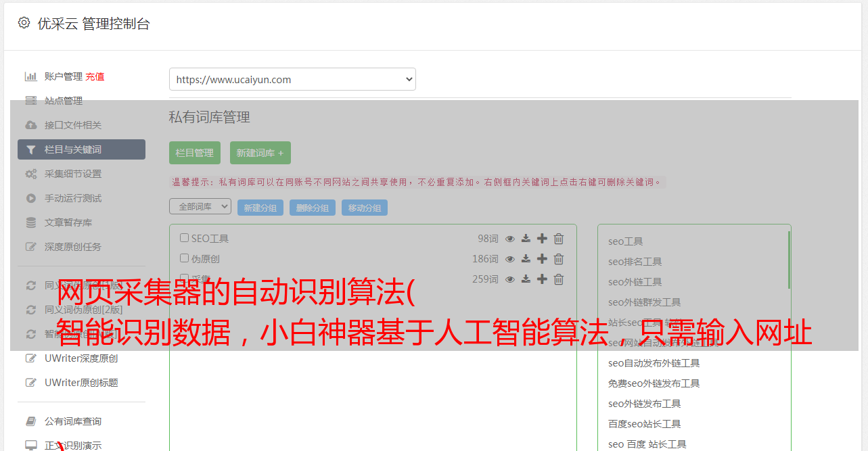Click download icon in SEO工具 row
The width and height of the screenshot is (868, 451).
click(x=526, y=239)
